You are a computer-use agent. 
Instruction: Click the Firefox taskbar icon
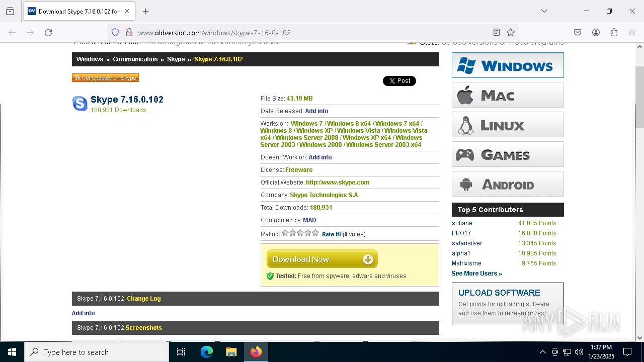(x=256, y=352)
